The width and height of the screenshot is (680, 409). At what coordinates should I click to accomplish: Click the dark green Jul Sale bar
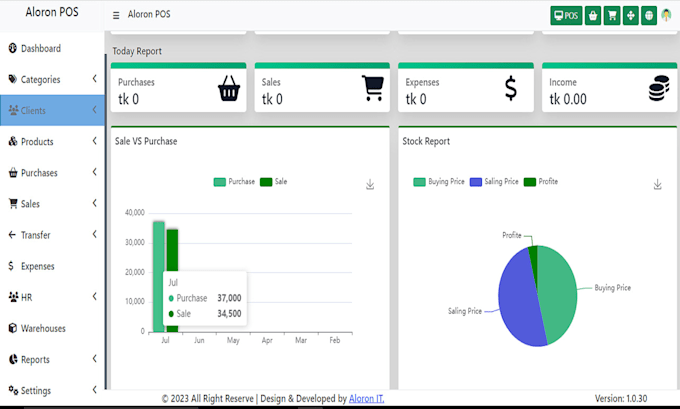pos(173,250)
